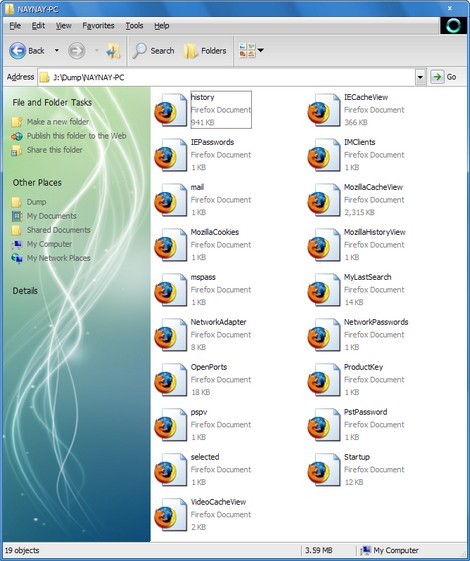
Task: Select the NetworkAdapter file icon
Action: pos(171,335)
